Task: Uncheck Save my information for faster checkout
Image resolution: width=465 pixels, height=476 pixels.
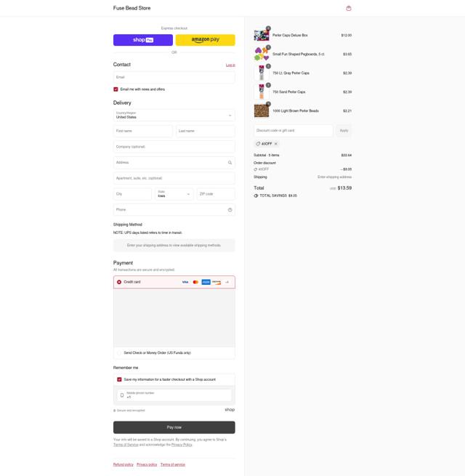Action: tap(119, 379)
